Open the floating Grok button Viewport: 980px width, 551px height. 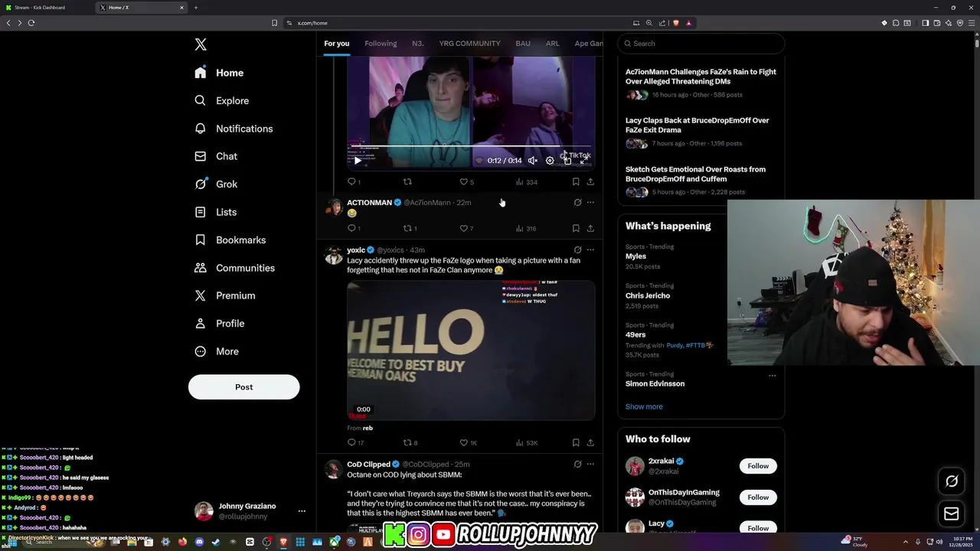pyautogui.click(x=952, y=481)
